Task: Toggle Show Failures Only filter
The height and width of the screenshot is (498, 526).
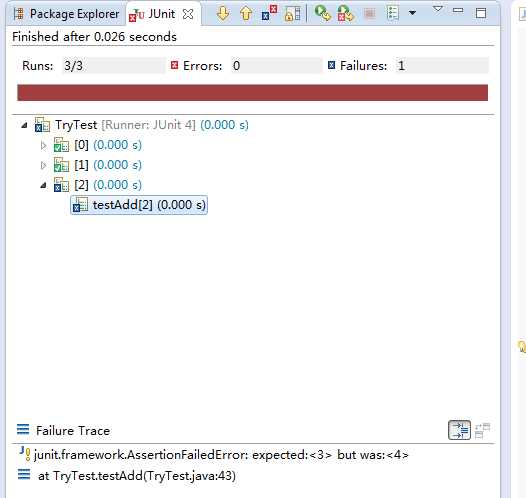Action: pyautogui.click(x=269, y=14)
